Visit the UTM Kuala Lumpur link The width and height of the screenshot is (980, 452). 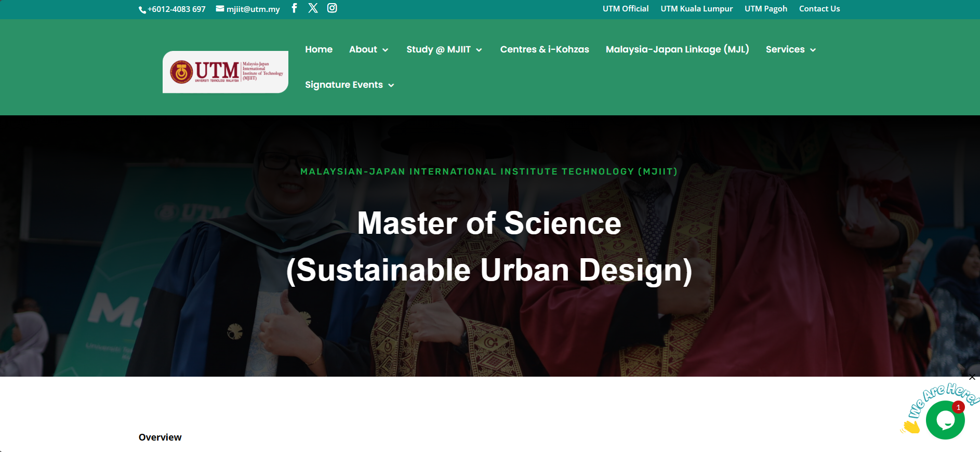pos(696,9)
